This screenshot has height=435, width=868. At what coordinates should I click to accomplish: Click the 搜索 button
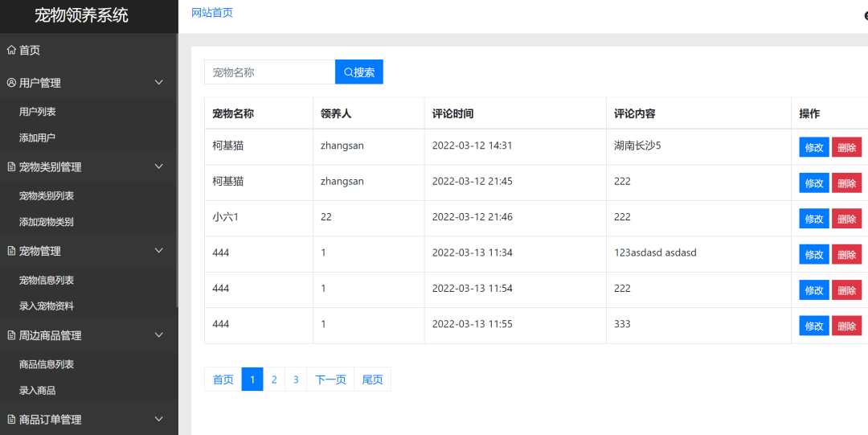point(359,72)
